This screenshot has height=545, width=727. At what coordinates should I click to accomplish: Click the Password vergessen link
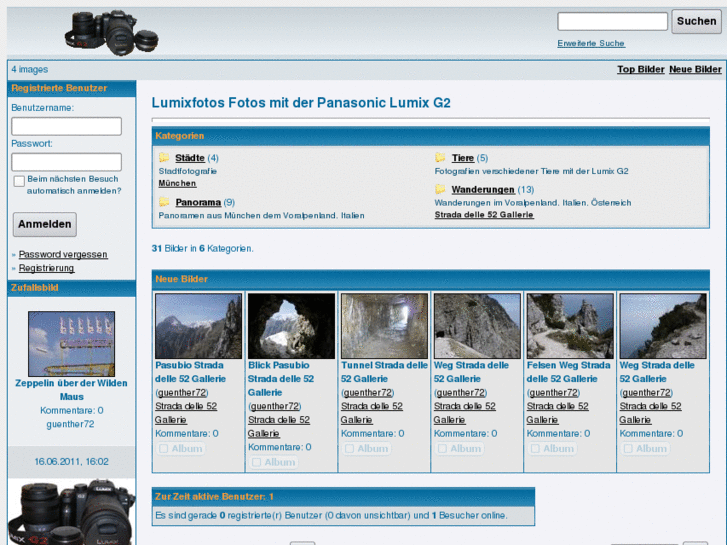coord(63,254)
